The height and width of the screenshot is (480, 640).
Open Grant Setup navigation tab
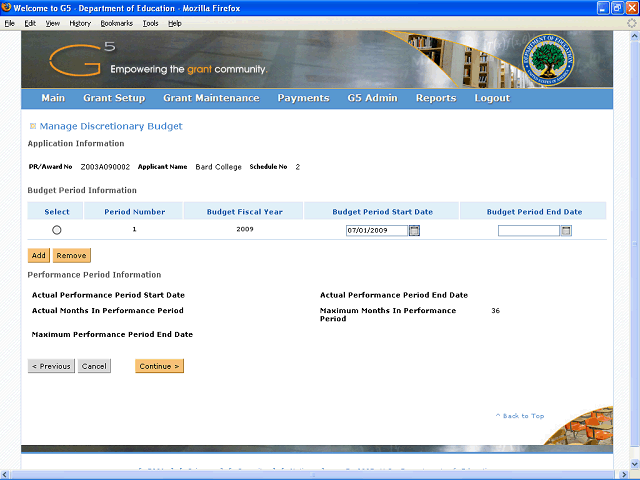point(114,98)
